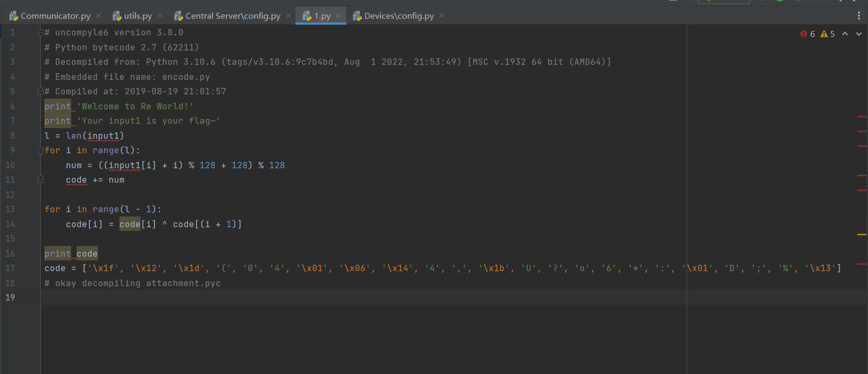The height and width of the screenshot is (374, 868).
Task: Close the Devices\config.py tab
Action: pyautogui.click(x=441, y=16)
